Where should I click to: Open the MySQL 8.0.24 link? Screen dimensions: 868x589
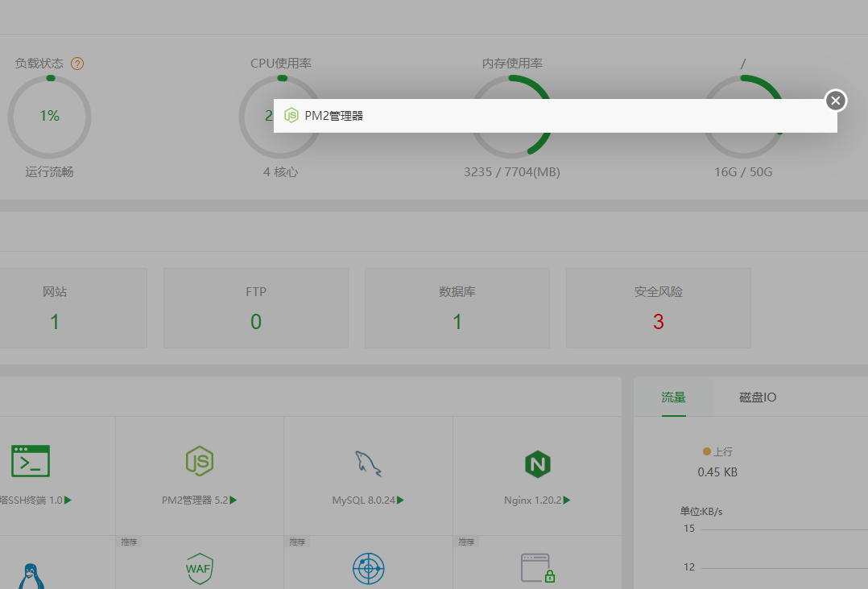point(364,500)
